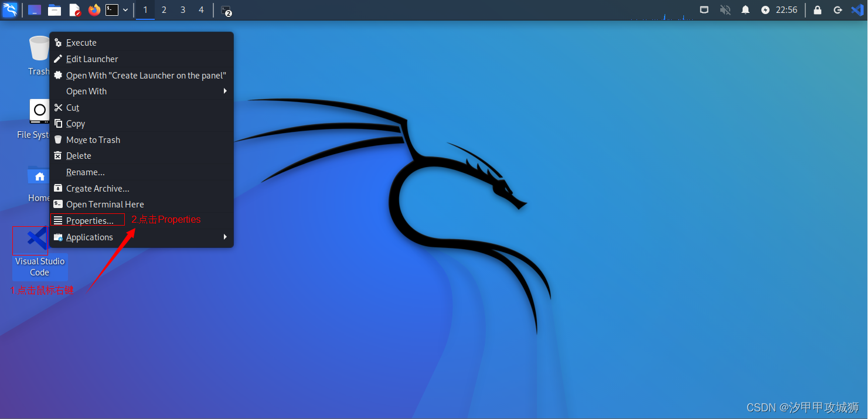Switch to workspace 4
This screenshot has width=868, height=419.
click(x=202, y=10)
